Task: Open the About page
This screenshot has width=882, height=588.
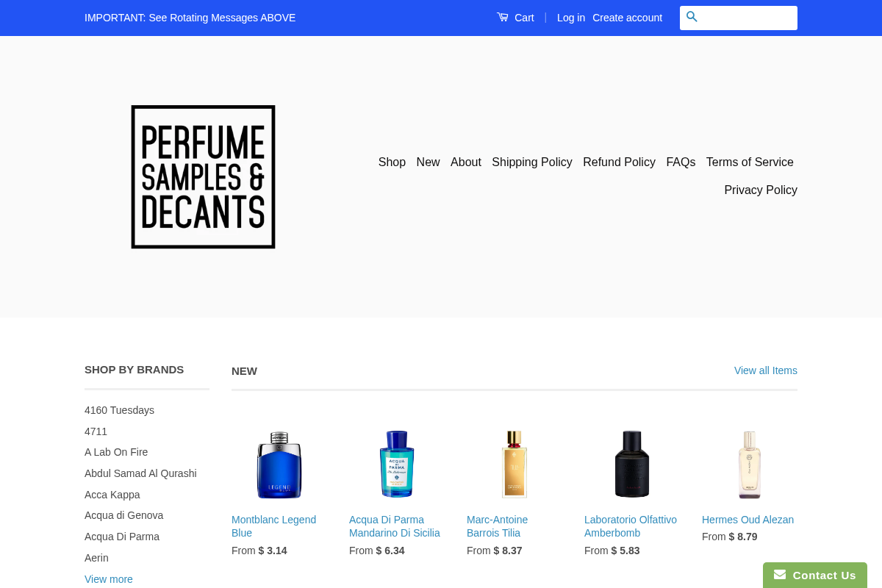Action: coord(465,162)
